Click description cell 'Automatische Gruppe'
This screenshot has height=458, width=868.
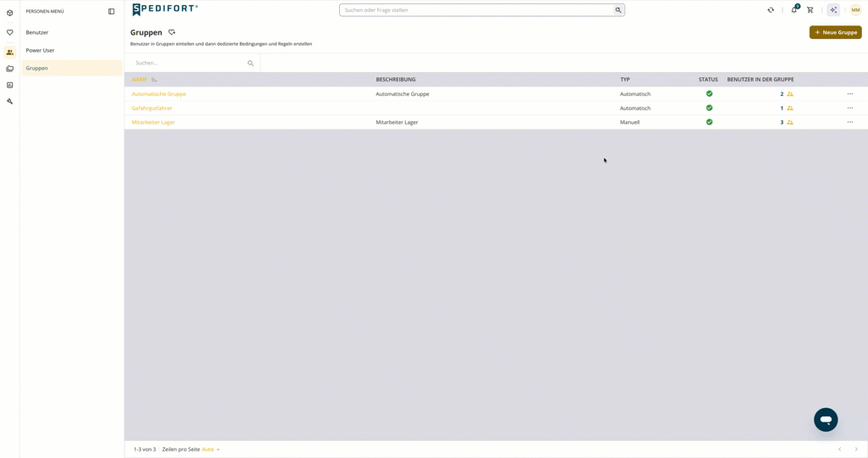click(x=403, y=94)
